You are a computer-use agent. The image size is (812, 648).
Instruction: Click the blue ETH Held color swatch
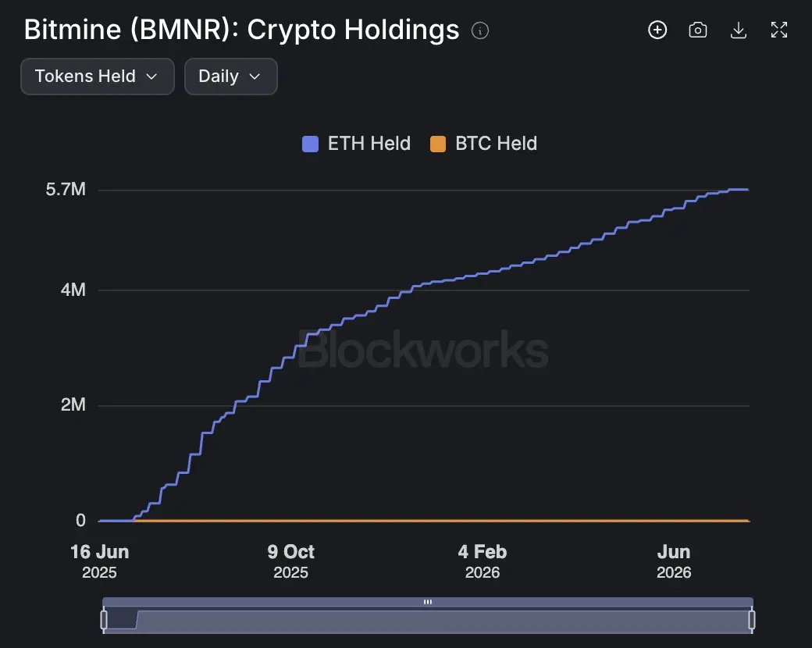[310, 144]
